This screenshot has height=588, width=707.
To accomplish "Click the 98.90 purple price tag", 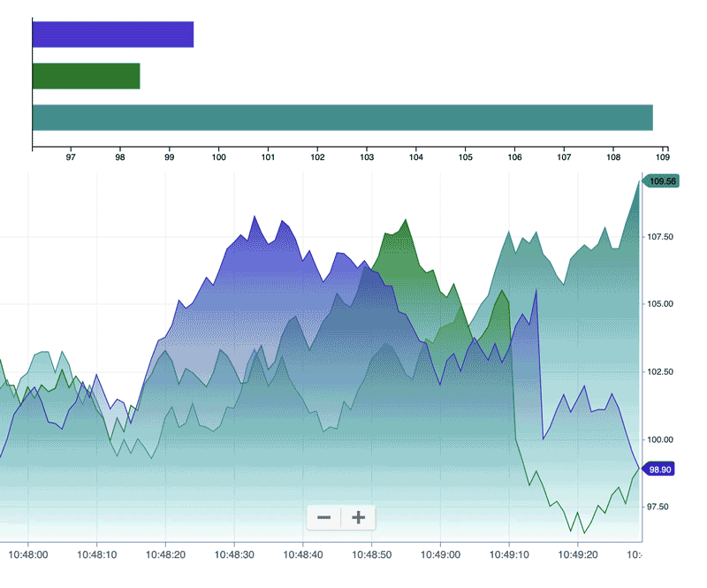I will pos(659,470).
